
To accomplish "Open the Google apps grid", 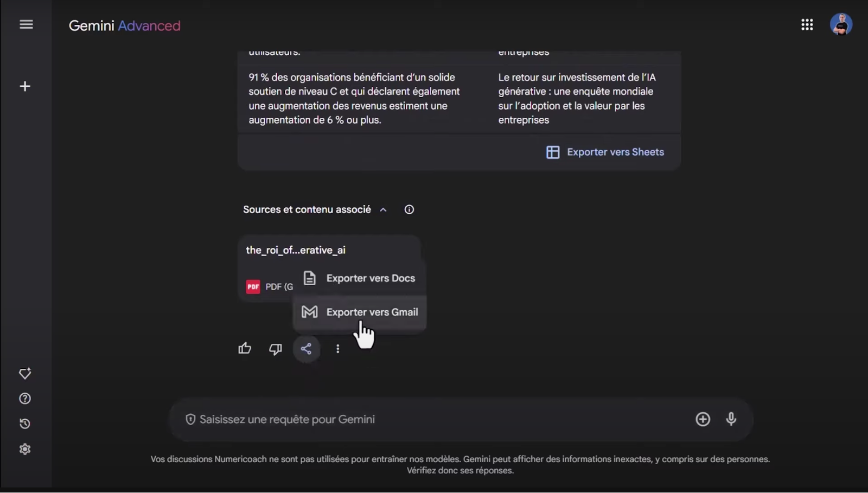I will click(807, 24).
